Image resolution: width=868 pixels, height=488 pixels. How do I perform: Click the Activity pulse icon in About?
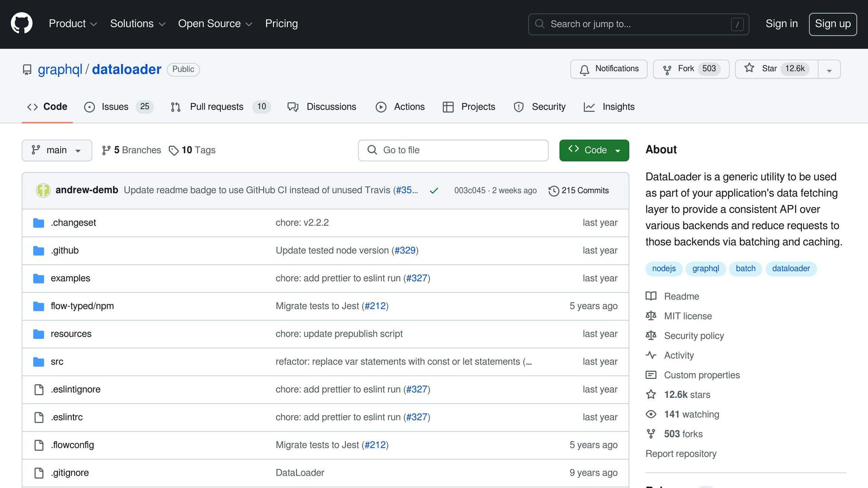(651, 355)
